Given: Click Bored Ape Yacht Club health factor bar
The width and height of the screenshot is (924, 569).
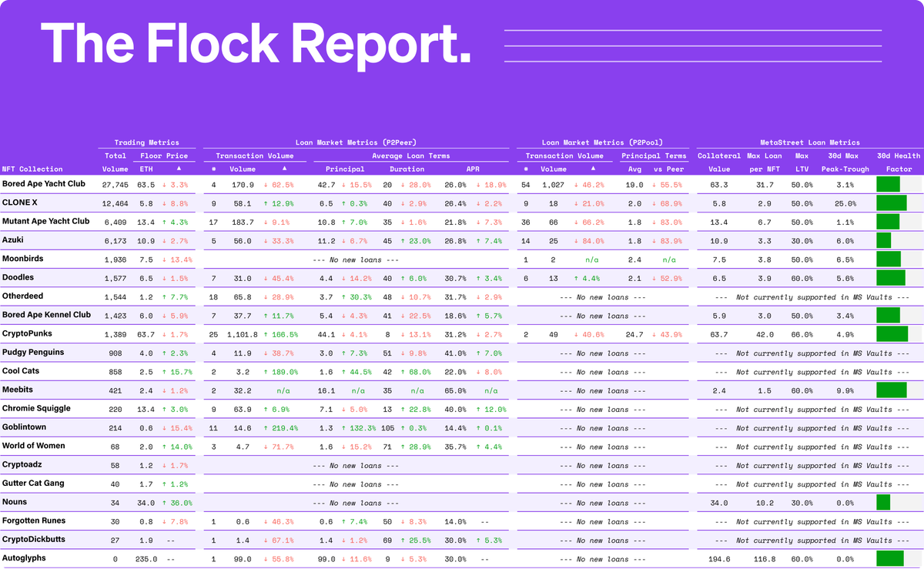Looking at the screenshot, I should pyautogui.click(x=888, y=184).
